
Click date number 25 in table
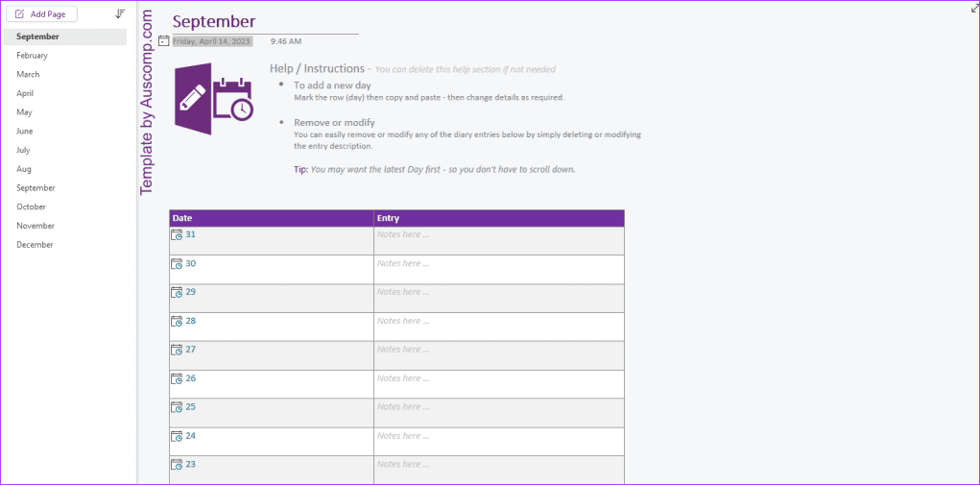[191, 407]
